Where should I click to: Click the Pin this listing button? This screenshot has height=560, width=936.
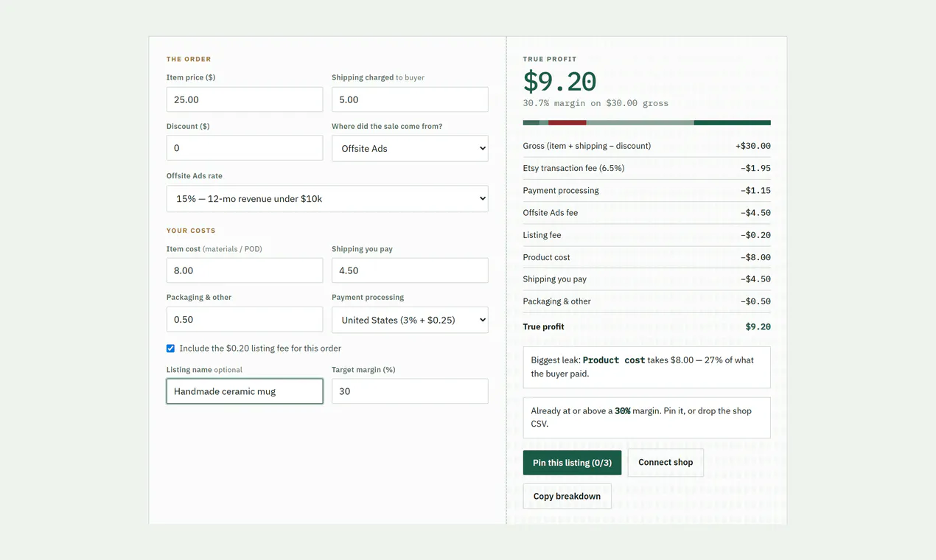point(572,463)
